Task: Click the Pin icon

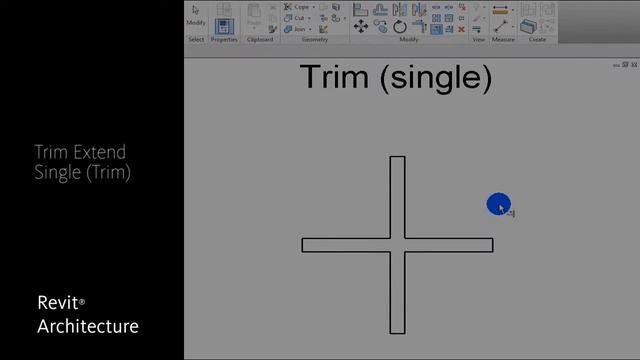Action: click(461, 18)
